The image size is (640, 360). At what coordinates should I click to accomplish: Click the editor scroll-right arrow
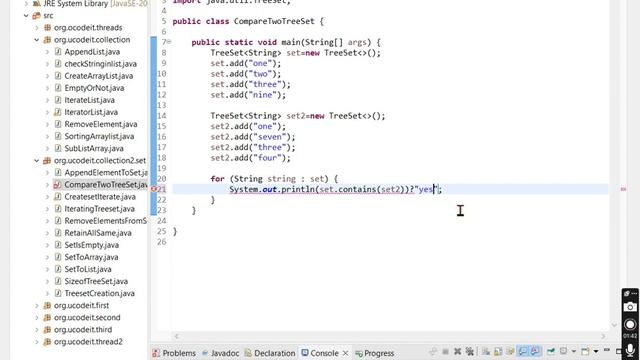(x=603, y=336)
